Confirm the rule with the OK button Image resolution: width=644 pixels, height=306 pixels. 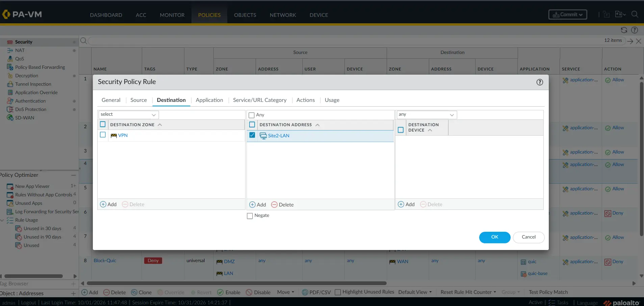click(495, 237)
